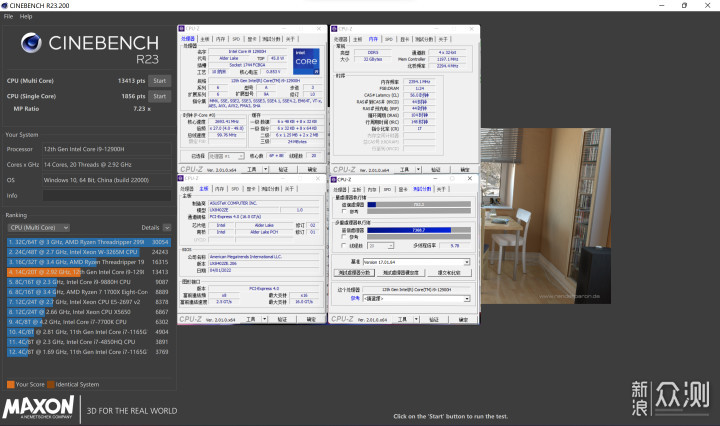Click the Intel Core logo in CPU-Z
This screenshot has width=720, height=426.
tap(306, 62)
